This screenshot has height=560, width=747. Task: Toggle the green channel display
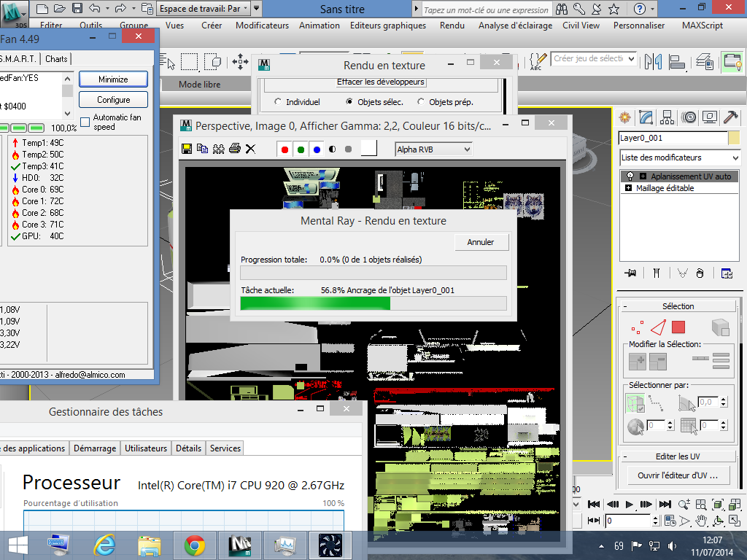click(x=301, y=149)
